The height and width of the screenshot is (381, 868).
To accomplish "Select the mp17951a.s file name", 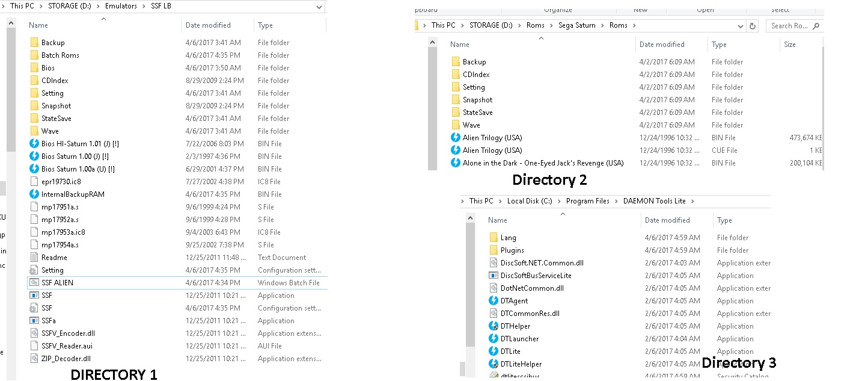I will [60, 207].
